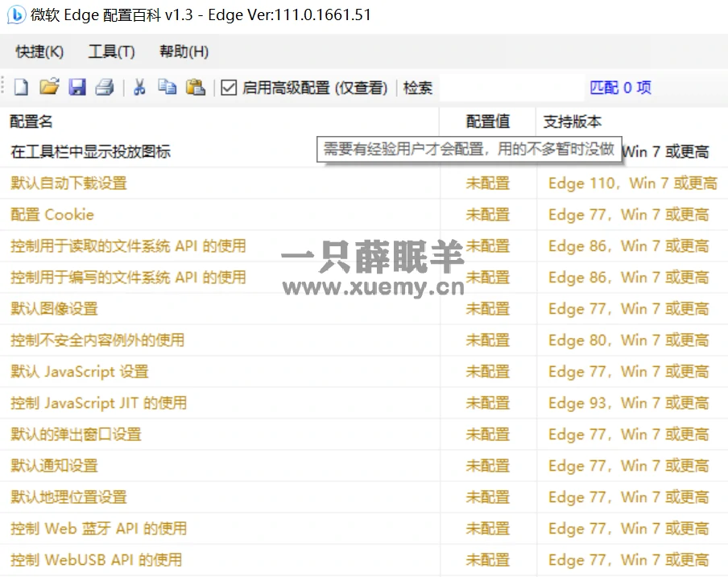This screenshot has width=728, height=577.
Task: Click 未配置 value for 配置 Cookie
Action: tap(487, 215)
